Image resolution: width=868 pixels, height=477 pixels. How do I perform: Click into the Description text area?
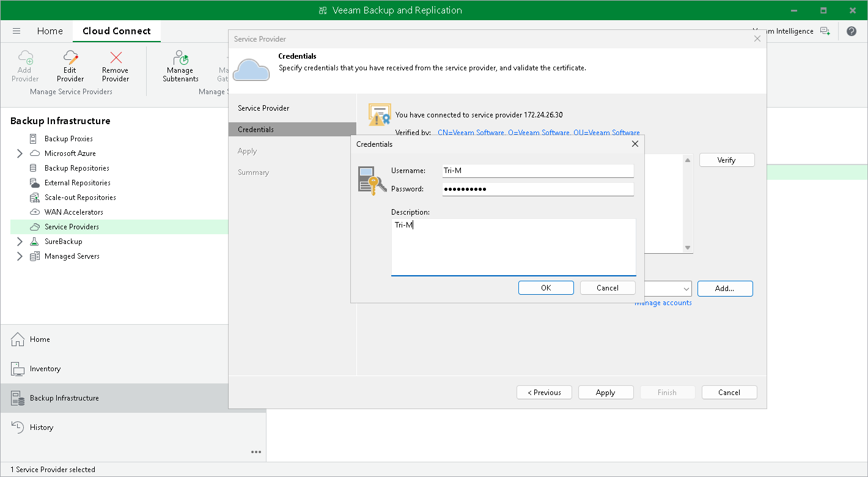[x=513, y=247]
